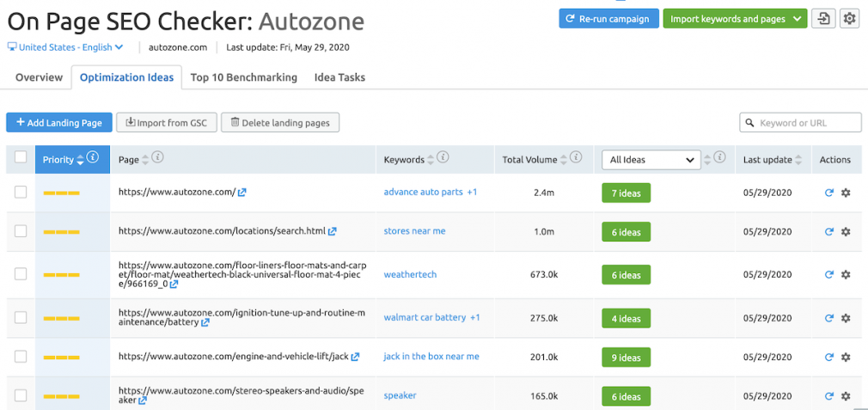Open external link icon for locations/search.html row
The image size is (868, 410).
(x=332, y=231)
